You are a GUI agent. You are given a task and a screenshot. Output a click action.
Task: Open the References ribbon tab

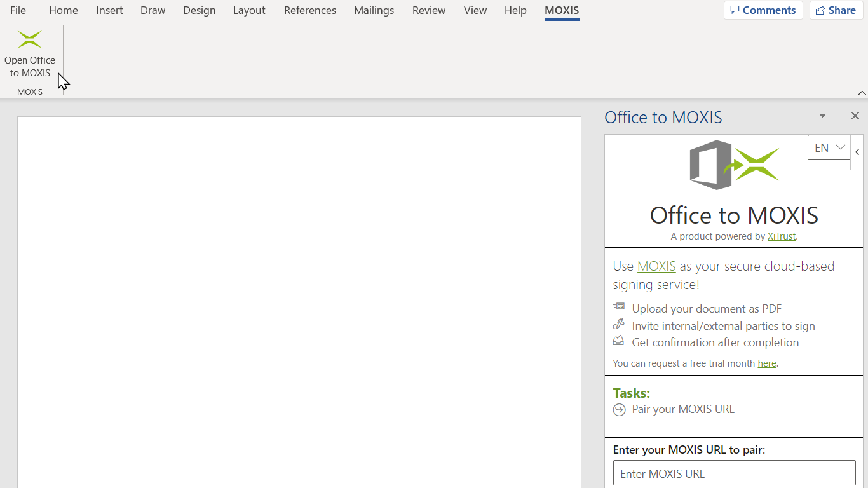point(310,10)
